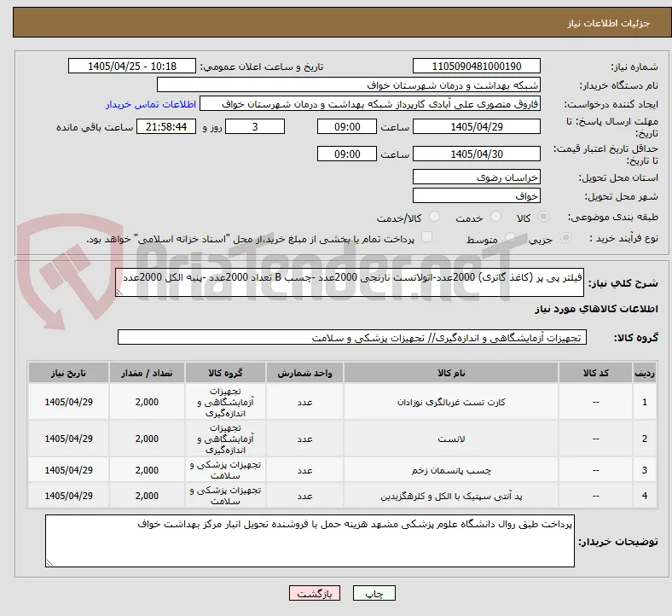Click the استان محل تحویل field خراسان رضوی
The height and width of the screenshot is (616, 672).
click(x=477, y=177)
